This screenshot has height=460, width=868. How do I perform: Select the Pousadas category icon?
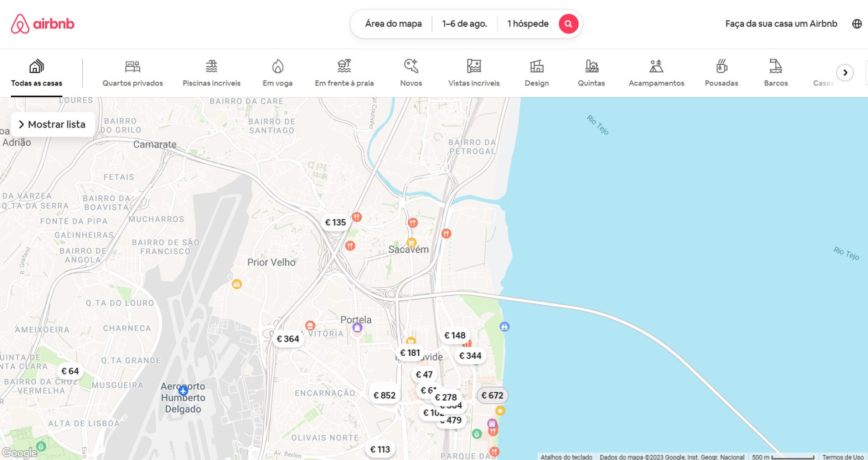(x=721, y=67)
